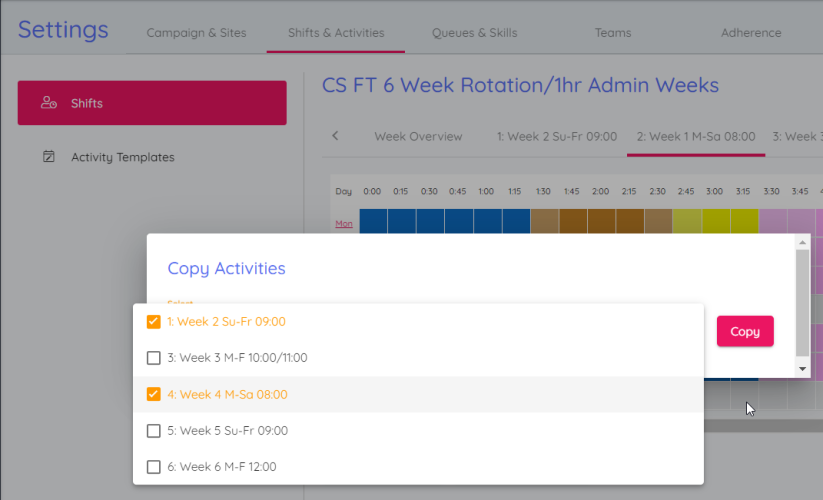
Task: Enable the 5: Week 5 Su-Fr 09:00 checkbox
Action: click(x=153, y=431)
